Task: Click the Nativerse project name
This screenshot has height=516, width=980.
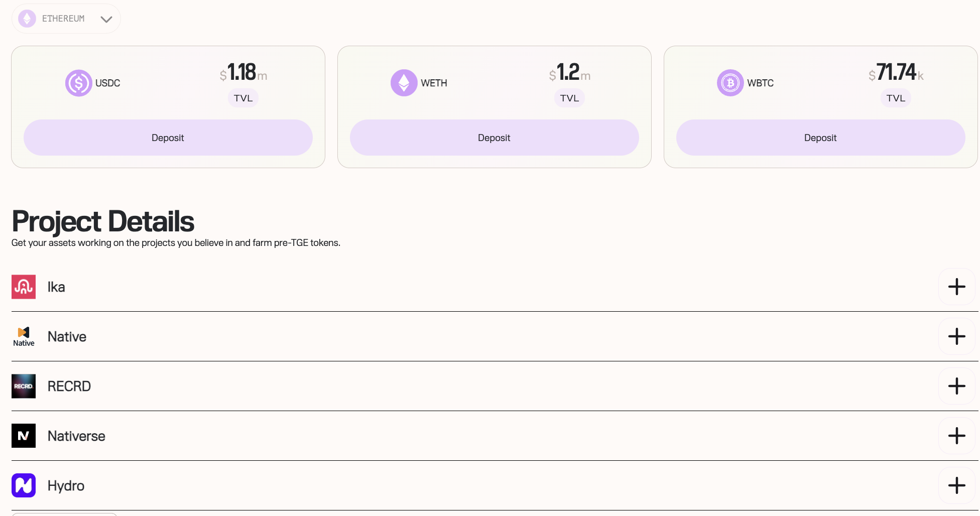Action: (x=76, y=436)
